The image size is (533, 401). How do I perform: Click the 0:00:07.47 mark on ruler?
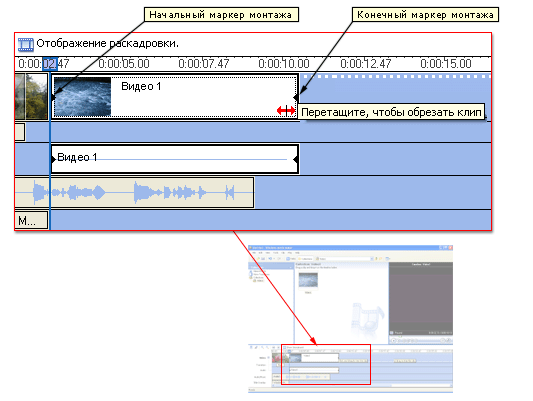(204, 64)
